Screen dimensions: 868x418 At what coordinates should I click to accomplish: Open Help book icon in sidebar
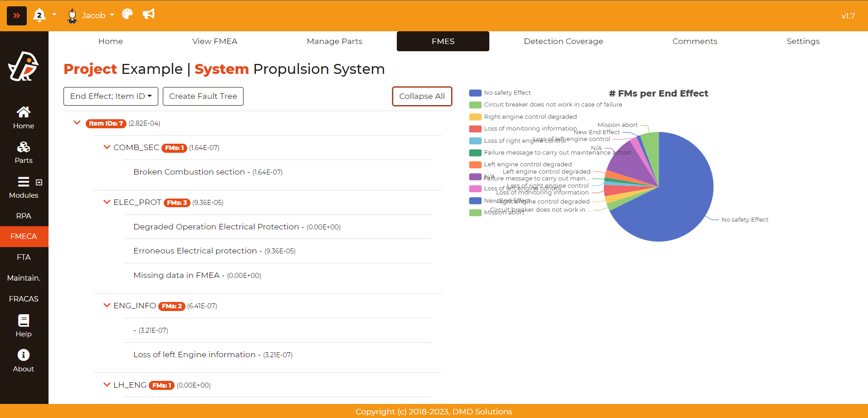(x=24, y=326)
